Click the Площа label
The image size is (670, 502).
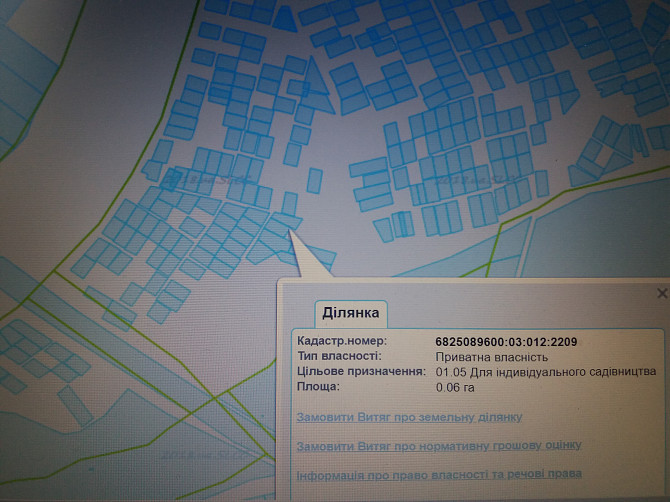click(x=318, y=387)
